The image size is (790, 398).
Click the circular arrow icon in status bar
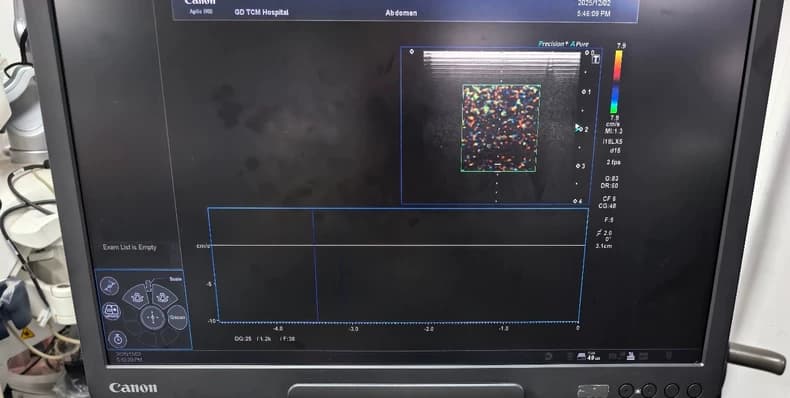tap(548, 357)
